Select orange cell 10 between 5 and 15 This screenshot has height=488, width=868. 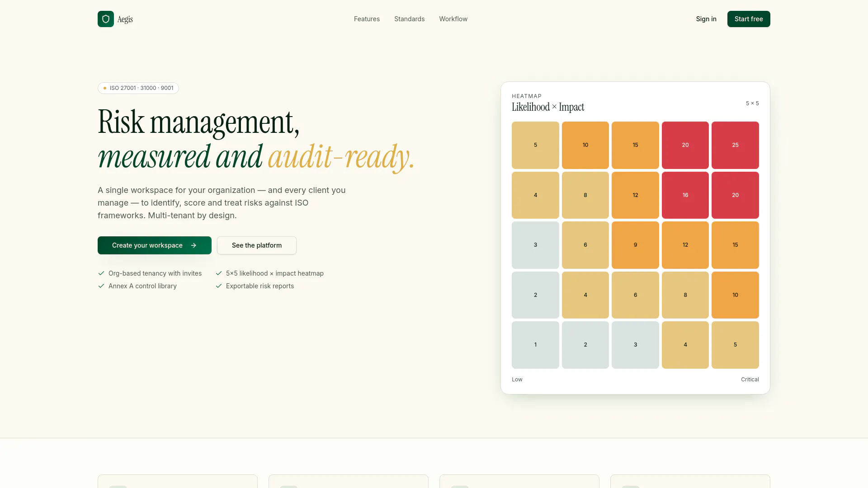(585, 145)
